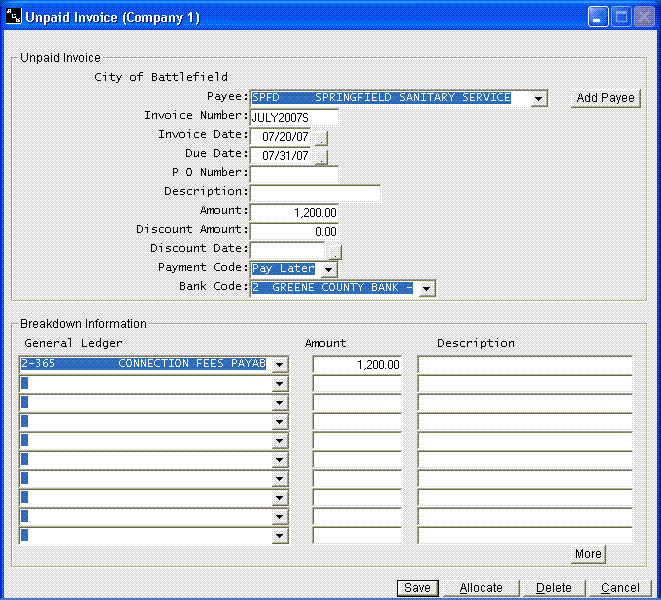
Task: Expand the second General Ledger row dropdown
Action: (x=279, y=385)
